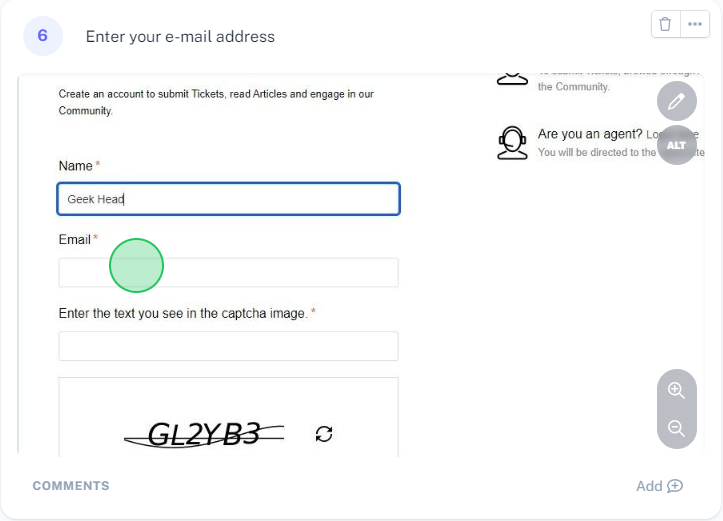
Task: Open the COMMENTS section
Action: point(71,486)
